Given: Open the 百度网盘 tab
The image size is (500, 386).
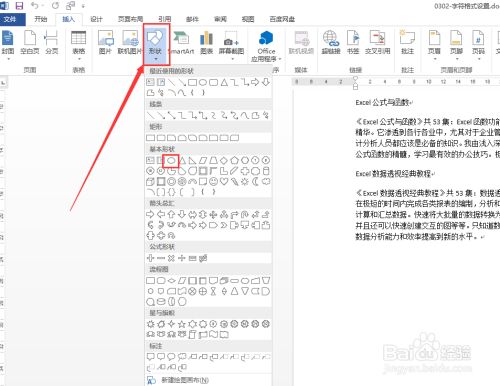Looking at the screenshot, I should click(282, 19).
